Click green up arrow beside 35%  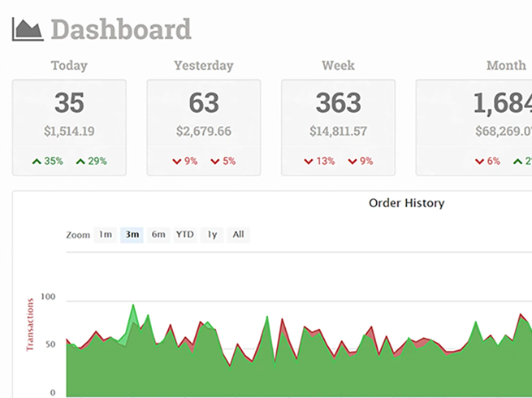tap(37, 162)
